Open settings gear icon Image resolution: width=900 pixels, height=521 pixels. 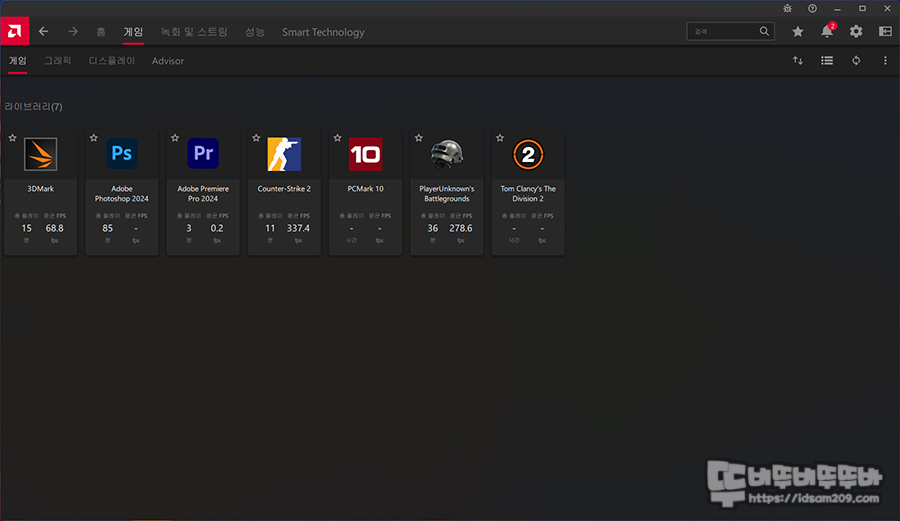click(856, 32)
